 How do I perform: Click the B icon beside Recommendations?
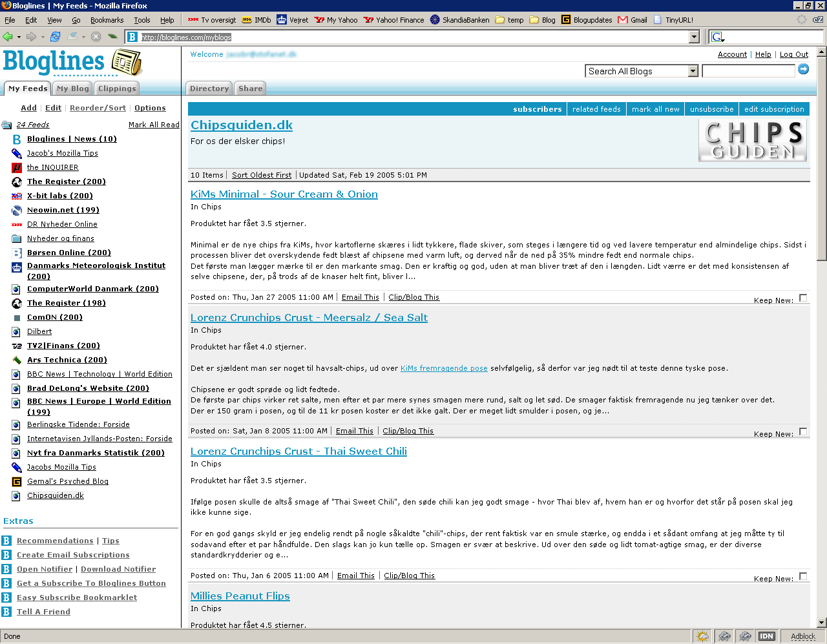click(x=6, y=541)
